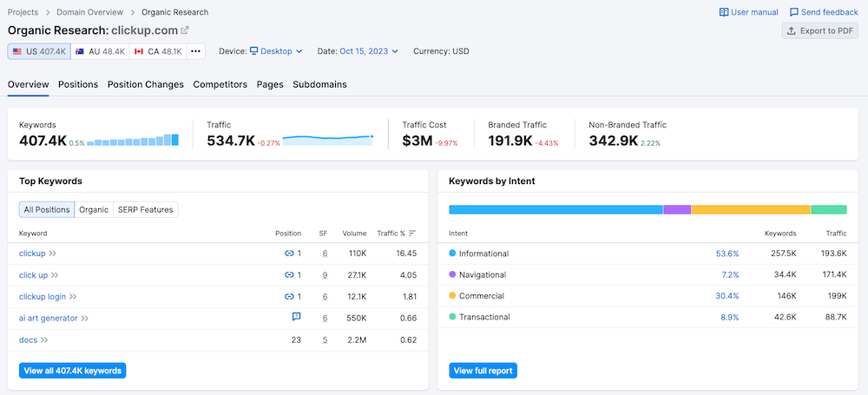Click the link icon in click up row
The height and width of the screenshot is (395, 868).
[288, 275]
